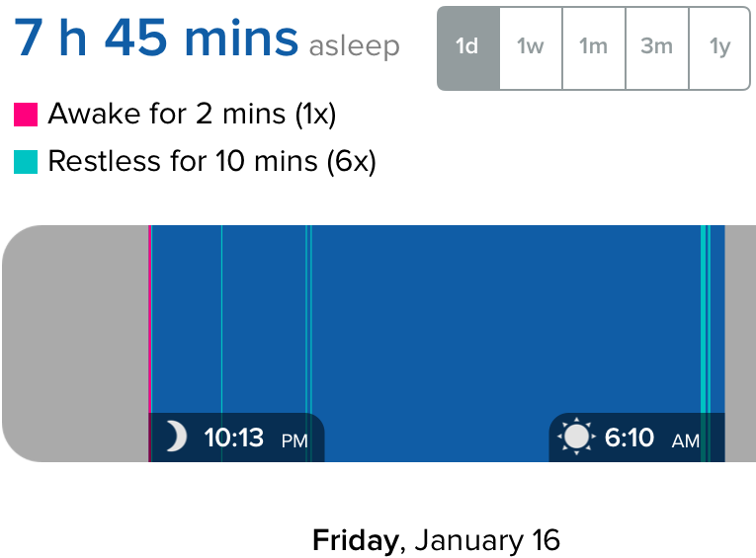756x558 pixels.
Task: Click the 10:13 PM bedtime label
Action: (x=255, y=438)
